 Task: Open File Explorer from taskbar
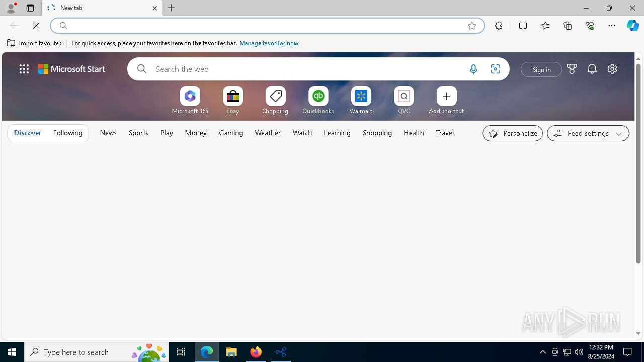pyautogui.click(x=231, y=352)
